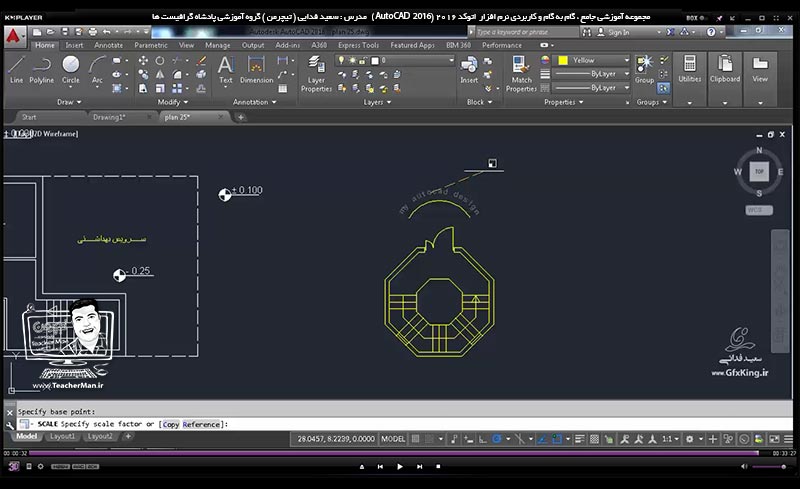The height and width of the screenshot is (489, 800).
Task: Open the 1:1 annotation scale dropdown
Action: point(670,439)
